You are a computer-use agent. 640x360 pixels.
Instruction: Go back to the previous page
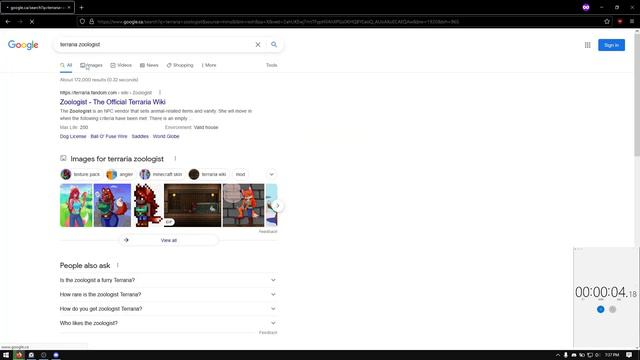[8, 21]
